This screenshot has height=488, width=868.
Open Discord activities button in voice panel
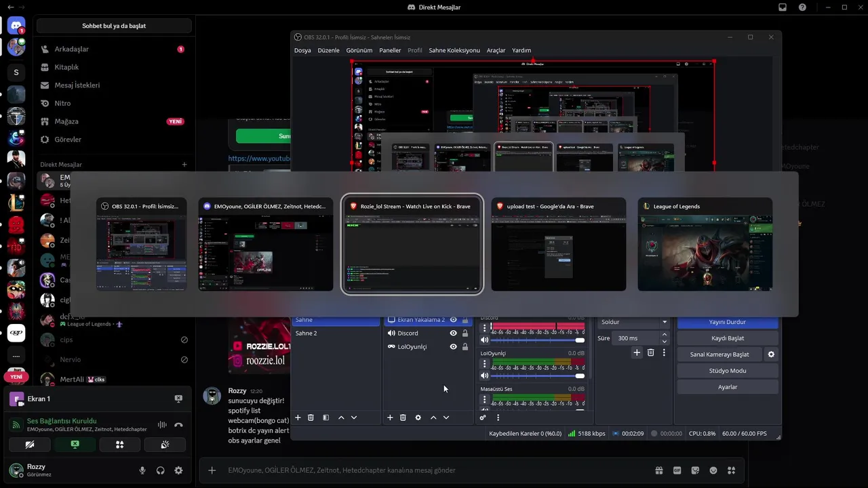(x=119, y=445)
